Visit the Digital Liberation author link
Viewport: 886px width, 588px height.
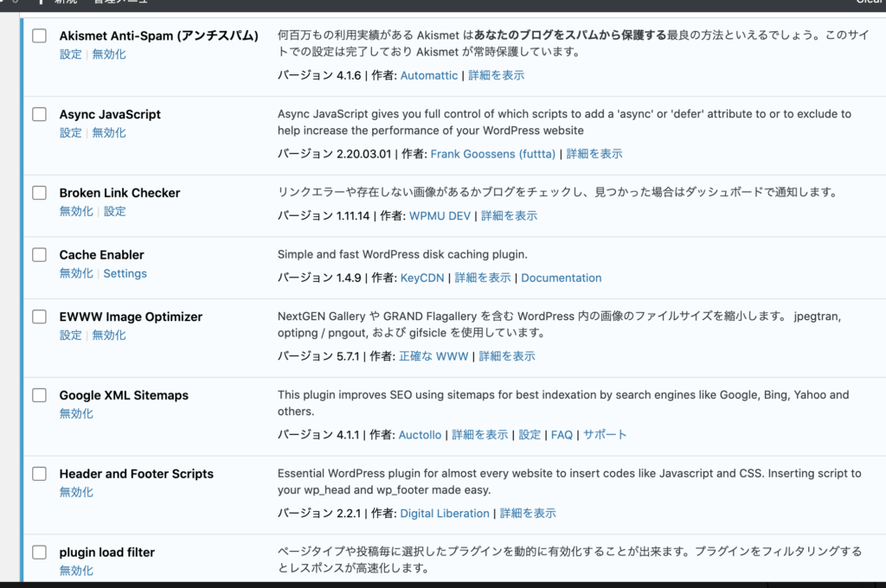pyautogui.click(x=445, y=514)
